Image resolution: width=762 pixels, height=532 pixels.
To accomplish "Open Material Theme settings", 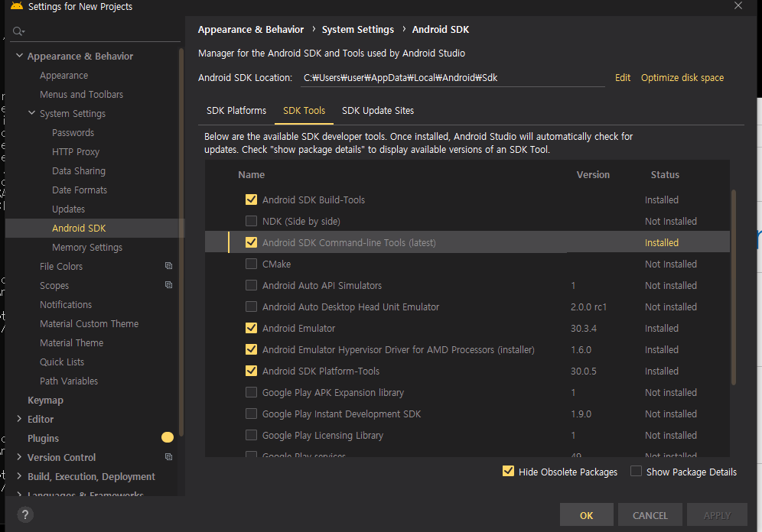I will point(71,342).
